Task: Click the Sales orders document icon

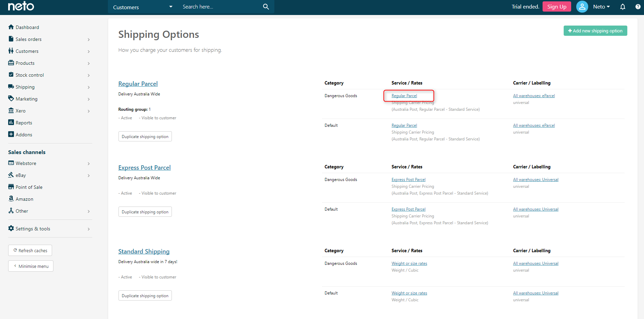Action: pos(11,39)
